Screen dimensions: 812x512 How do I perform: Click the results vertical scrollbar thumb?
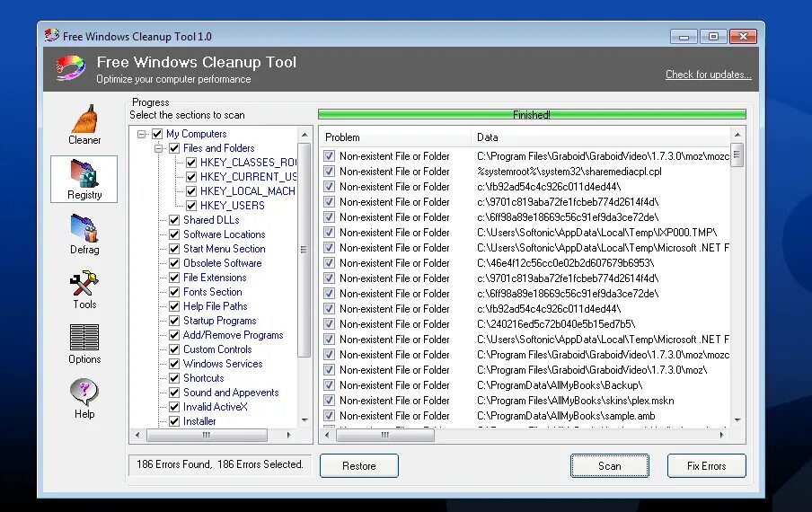coord(737,154)
